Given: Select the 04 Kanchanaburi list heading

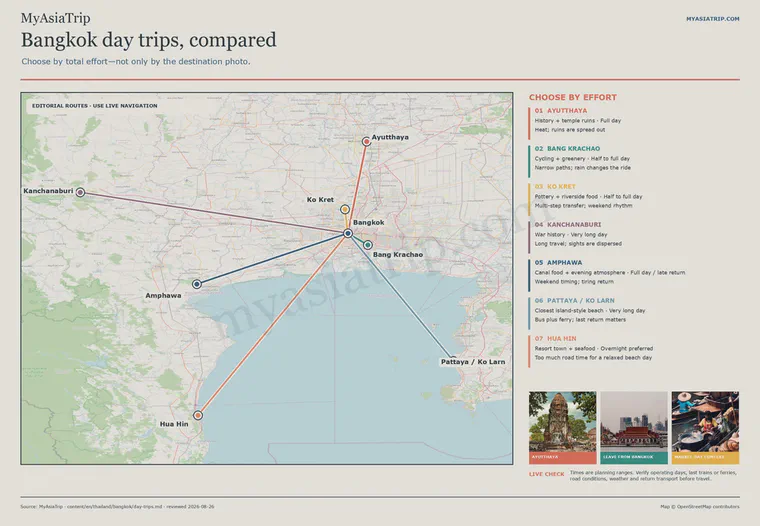Looking at the screenshot, I should [568, 224].
